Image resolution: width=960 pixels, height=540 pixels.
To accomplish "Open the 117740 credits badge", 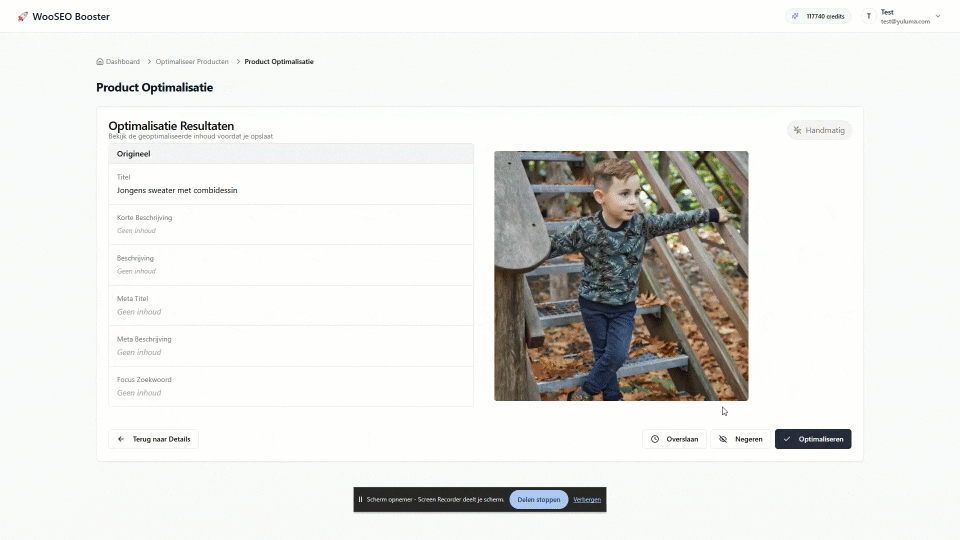I will tap(818, 17).
